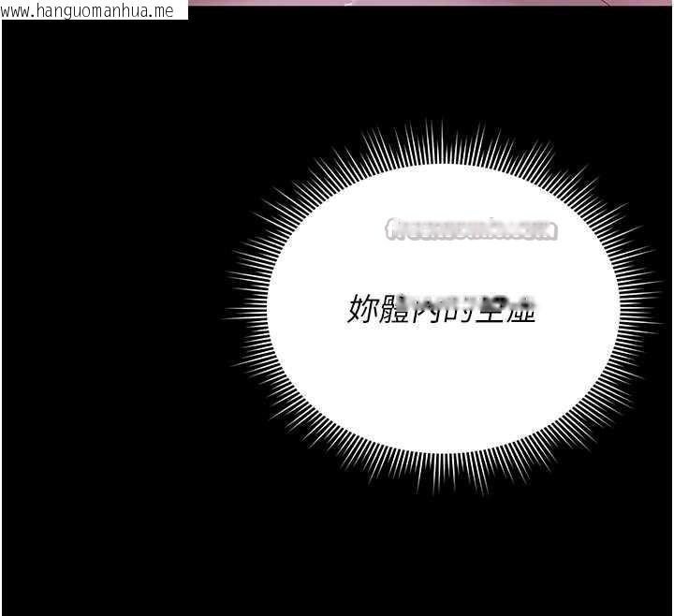Click the Chinese text in the speech bubble
The width and height of the screenshot is (674, 616).
441,309
